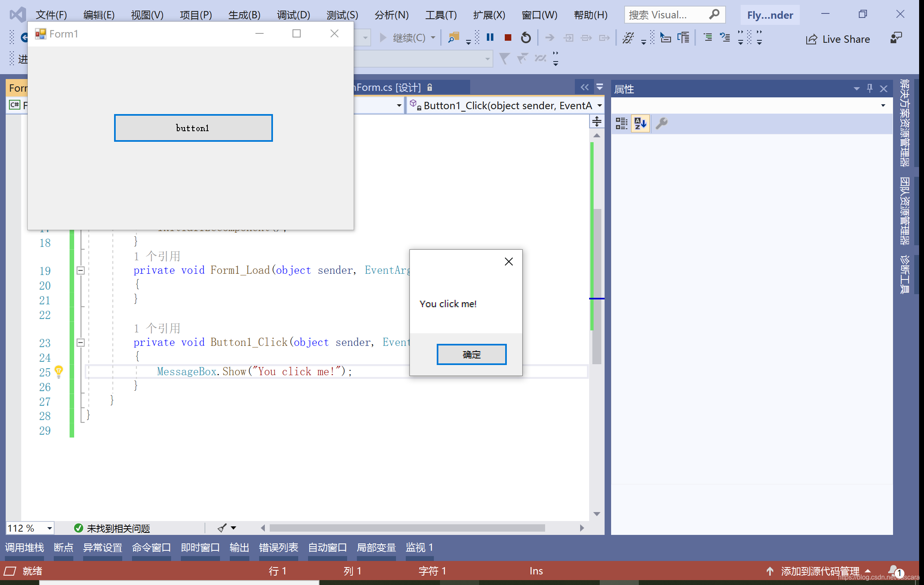The width and height of the screenshot is (924, 585).
Task: Click the Visual Studio logo icon
Action: click(x=18, y=15)
